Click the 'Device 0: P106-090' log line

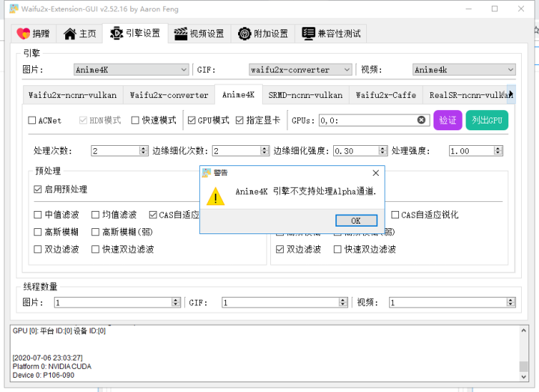(x=43, y=375)
